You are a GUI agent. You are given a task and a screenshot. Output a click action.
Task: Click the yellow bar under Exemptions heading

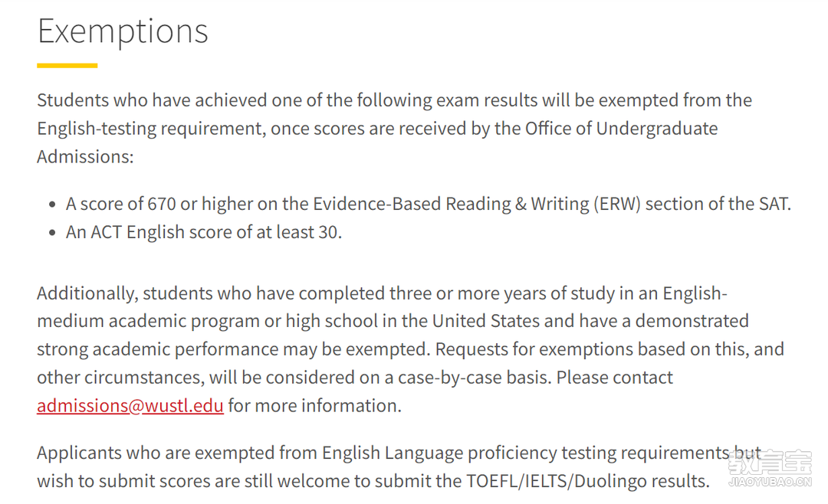(x=67, y=65)
